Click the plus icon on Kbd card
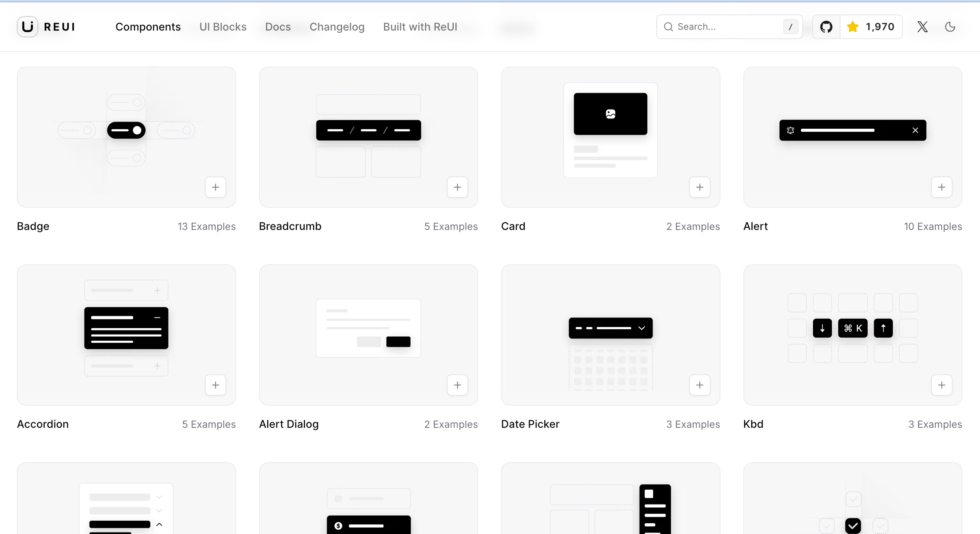 941,385
